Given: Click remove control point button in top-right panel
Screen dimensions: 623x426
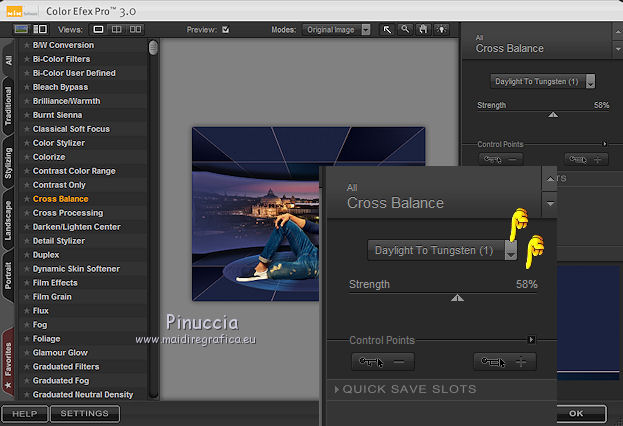Looking at the screenshot, I should (500, 160).
